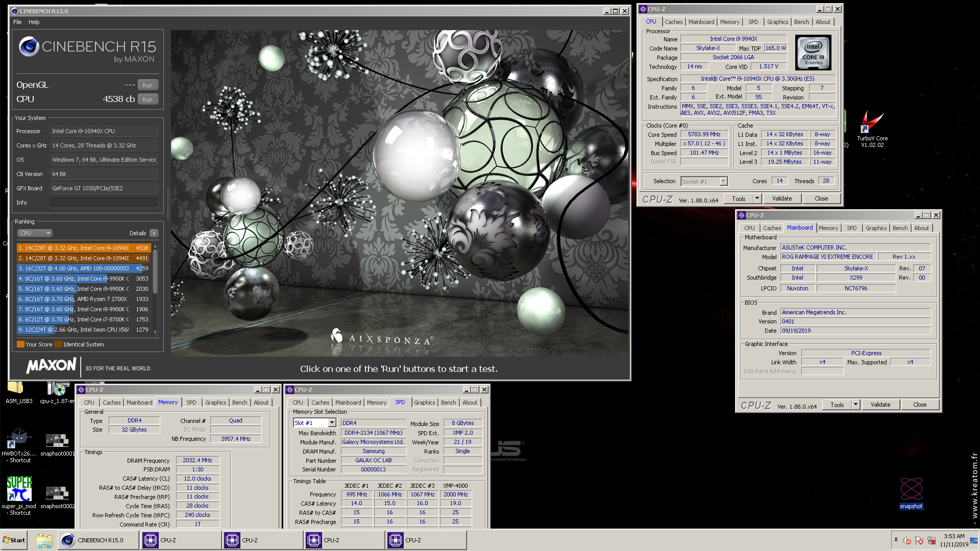Expand Tools dropdown arrow in CPU tab window

coord(757,198)
